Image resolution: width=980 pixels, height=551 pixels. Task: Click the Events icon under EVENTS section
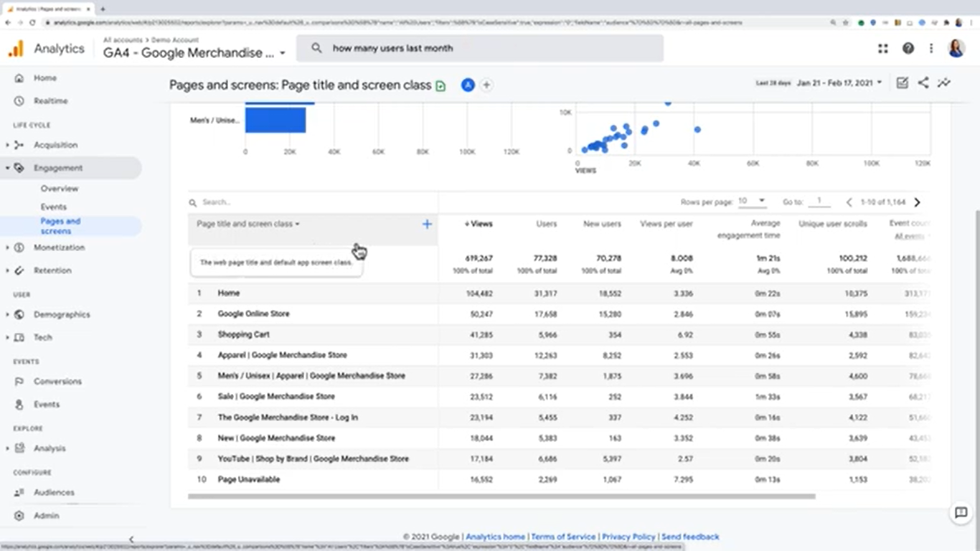(19, 405)
